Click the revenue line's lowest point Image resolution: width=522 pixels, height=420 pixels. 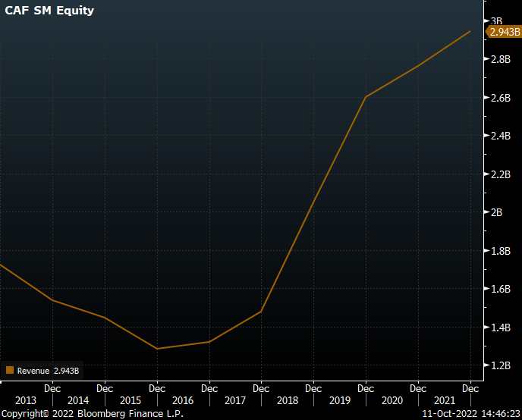157,349
